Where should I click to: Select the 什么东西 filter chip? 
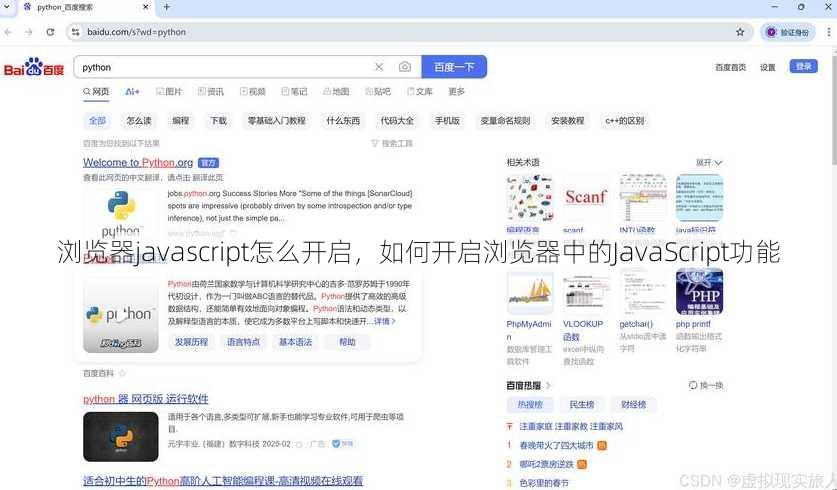coord(343,121)
